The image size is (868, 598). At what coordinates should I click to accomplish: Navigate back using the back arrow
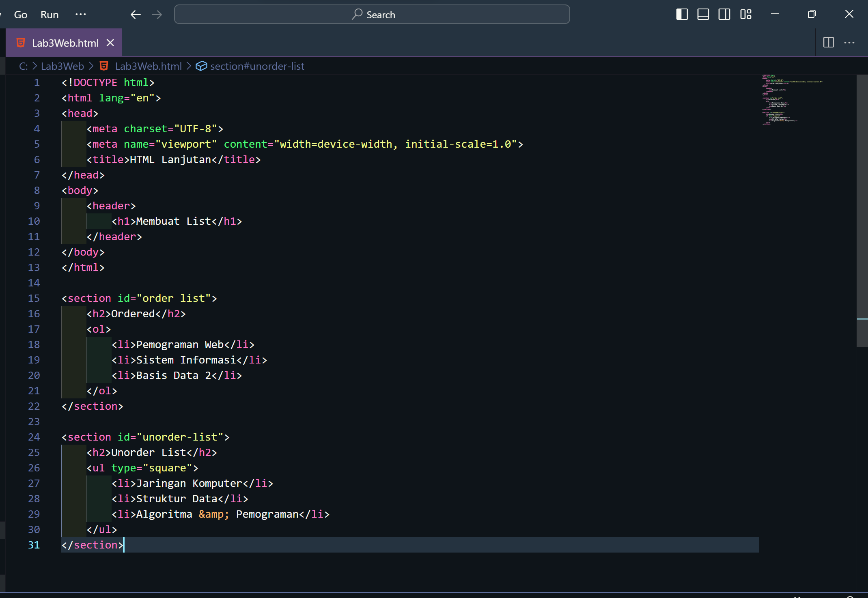136,14
